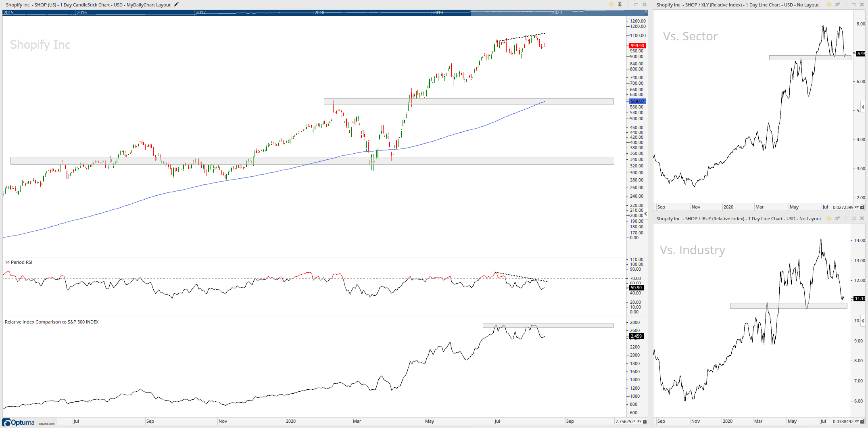Click the Optuma logo in the bottom-left corner

[19, 422]
